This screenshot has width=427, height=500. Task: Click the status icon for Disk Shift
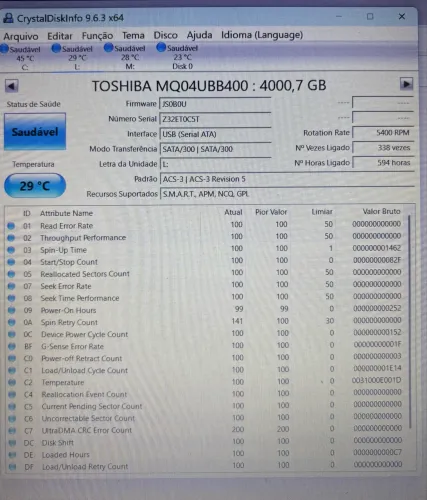click(13, 443)
